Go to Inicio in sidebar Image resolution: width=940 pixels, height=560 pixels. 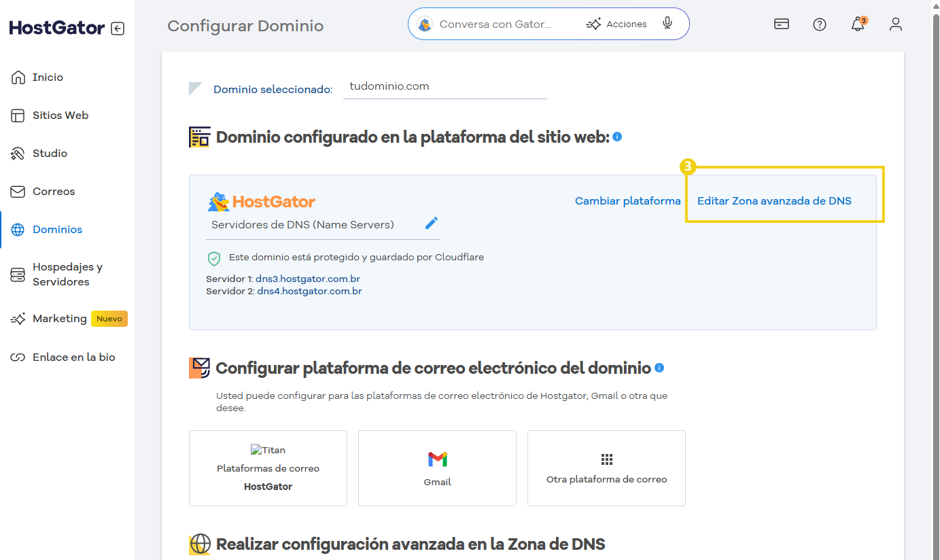[48, 77]
